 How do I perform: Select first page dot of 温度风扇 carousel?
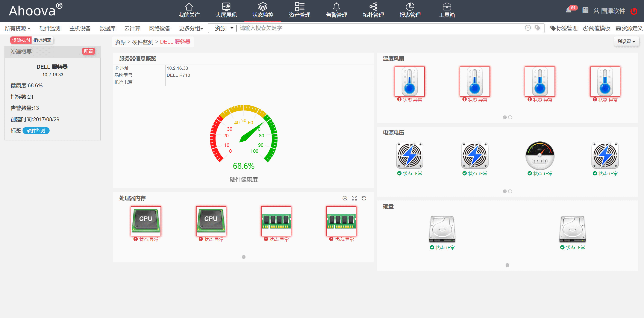(505, 117)
